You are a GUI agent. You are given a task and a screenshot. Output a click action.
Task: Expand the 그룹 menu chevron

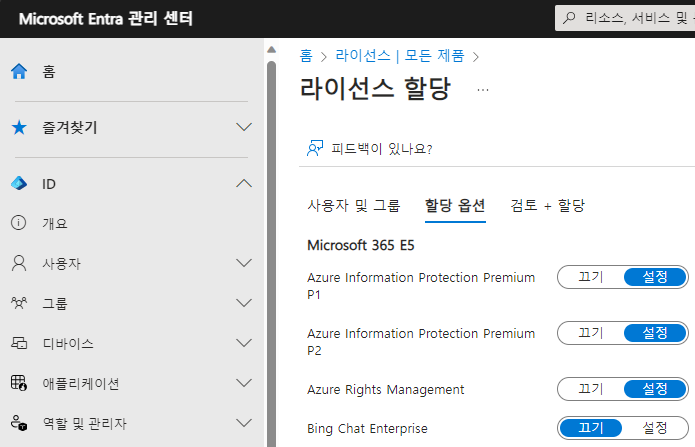coord(244,303)
